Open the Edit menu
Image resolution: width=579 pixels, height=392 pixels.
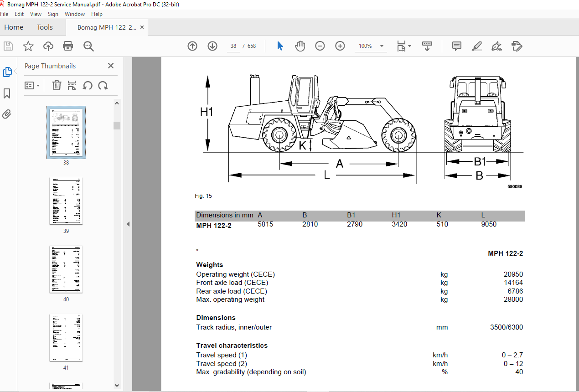(x=19, y=14)
